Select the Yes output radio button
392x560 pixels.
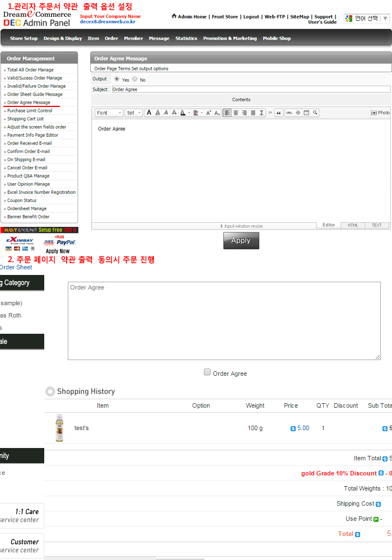pyautogui.click(x=116, y=80)
